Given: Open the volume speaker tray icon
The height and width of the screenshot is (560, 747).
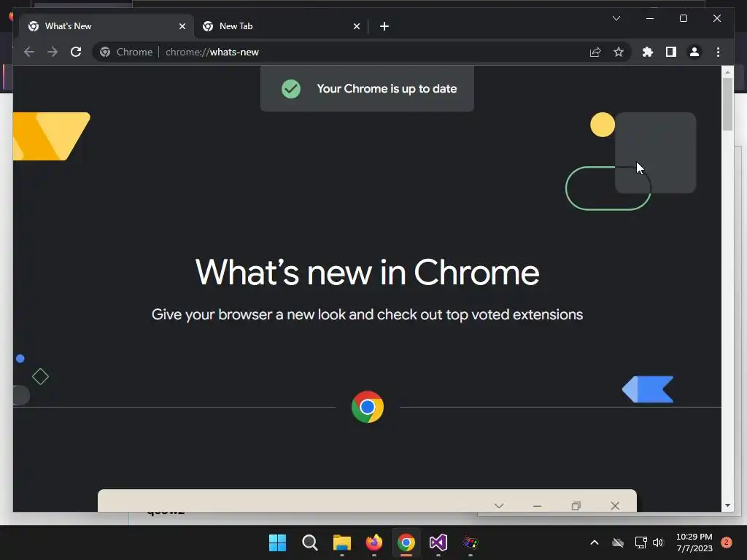Looking at the screenshot, I should pos(658,542).
